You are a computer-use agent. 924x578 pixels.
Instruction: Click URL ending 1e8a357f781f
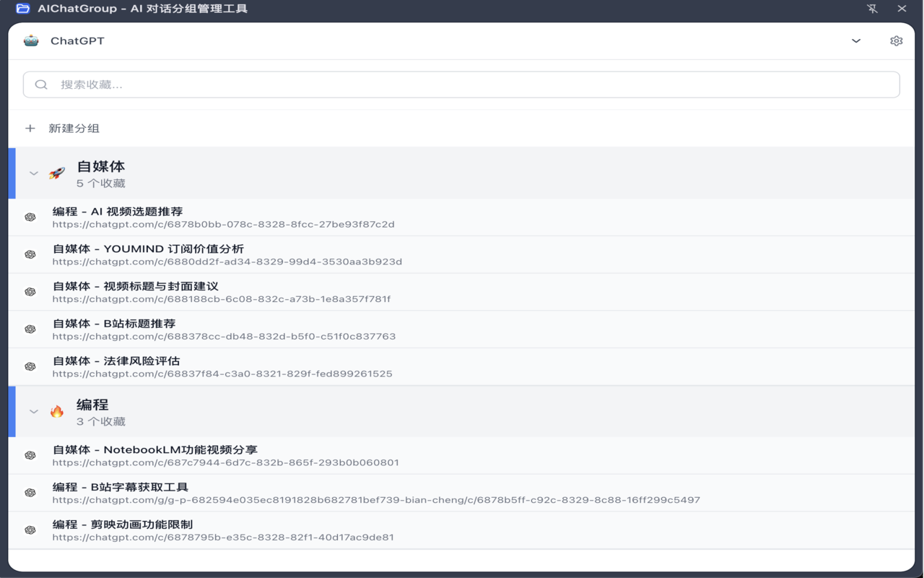coord(222,299)
